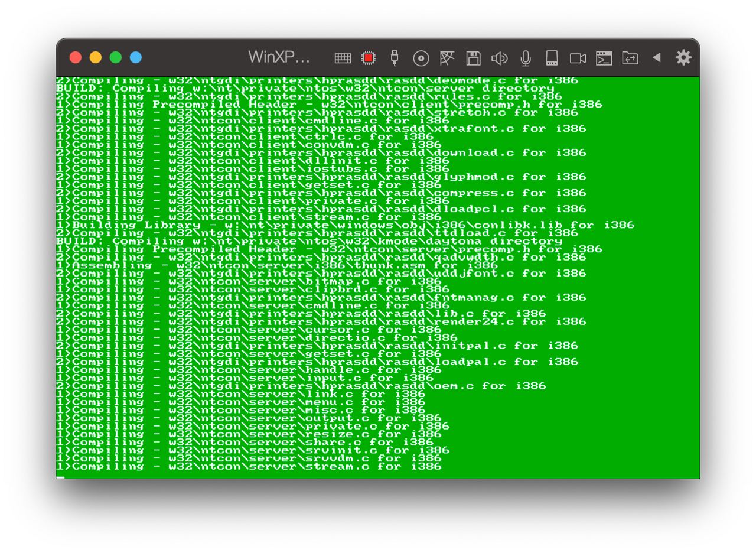Click the microphone icon
Screen dimensions: 756x553
point(526,58)
